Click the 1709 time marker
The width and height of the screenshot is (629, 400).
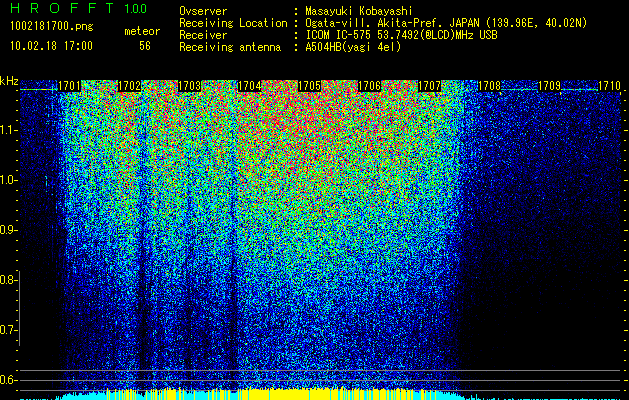[549, 86]
